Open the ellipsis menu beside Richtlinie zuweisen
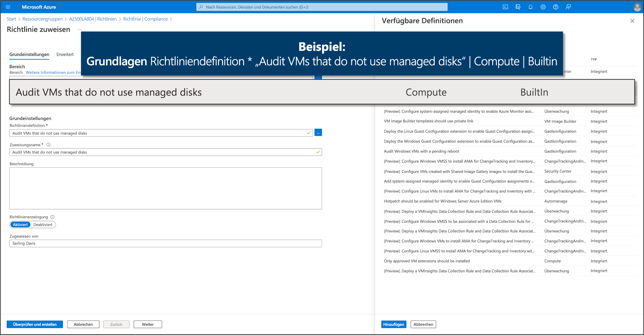 click(x=80, y=30)
